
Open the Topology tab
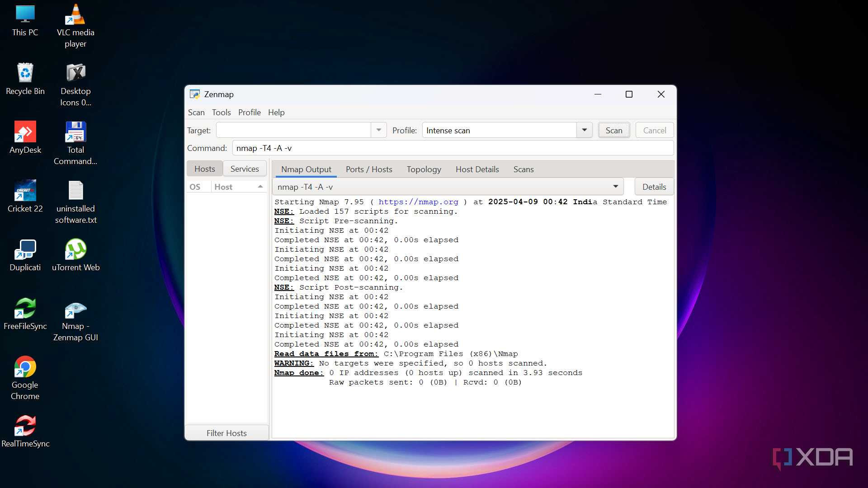(x=424, y=169)
